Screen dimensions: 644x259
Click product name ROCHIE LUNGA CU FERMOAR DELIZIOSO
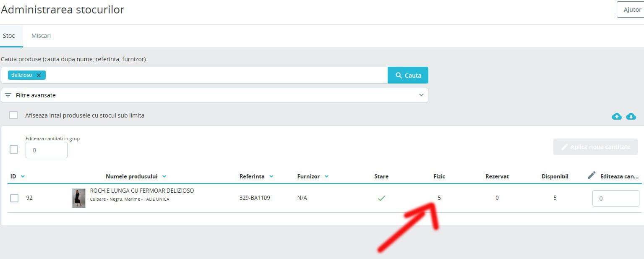pos(142,191)
